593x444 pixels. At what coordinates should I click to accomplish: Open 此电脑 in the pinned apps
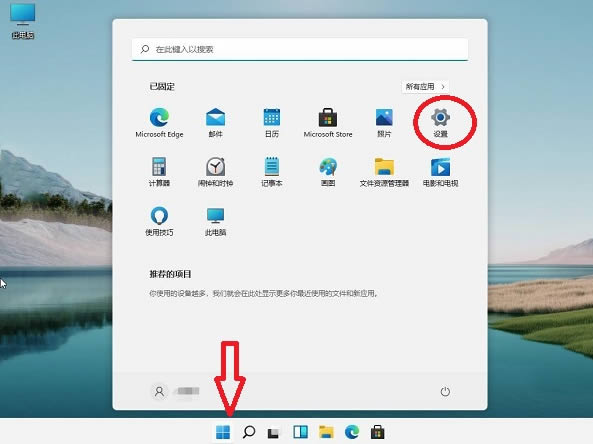pos(215,221)
